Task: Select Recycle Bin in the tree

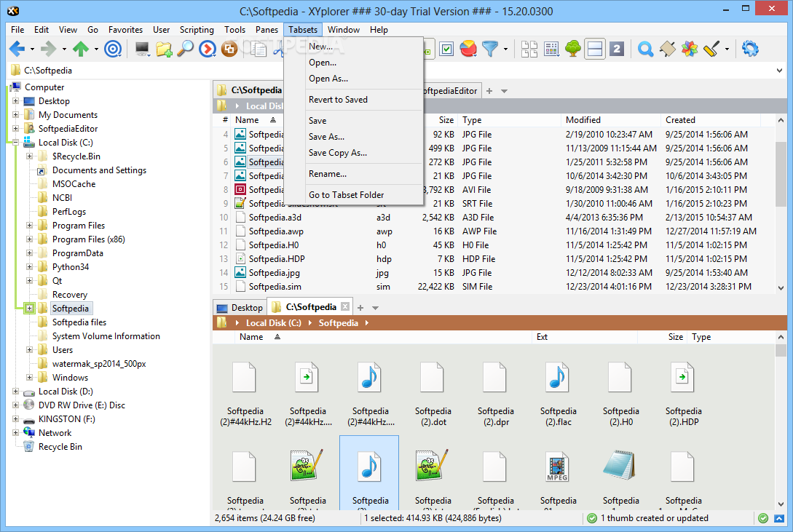Action: tap(60, 447)
